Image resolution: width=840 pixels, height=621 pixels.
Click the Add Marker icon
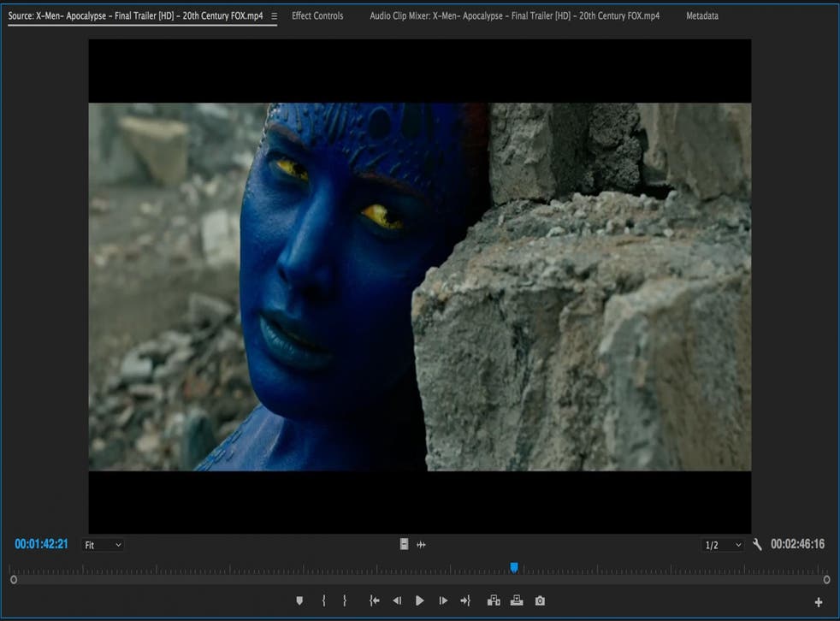299,600
